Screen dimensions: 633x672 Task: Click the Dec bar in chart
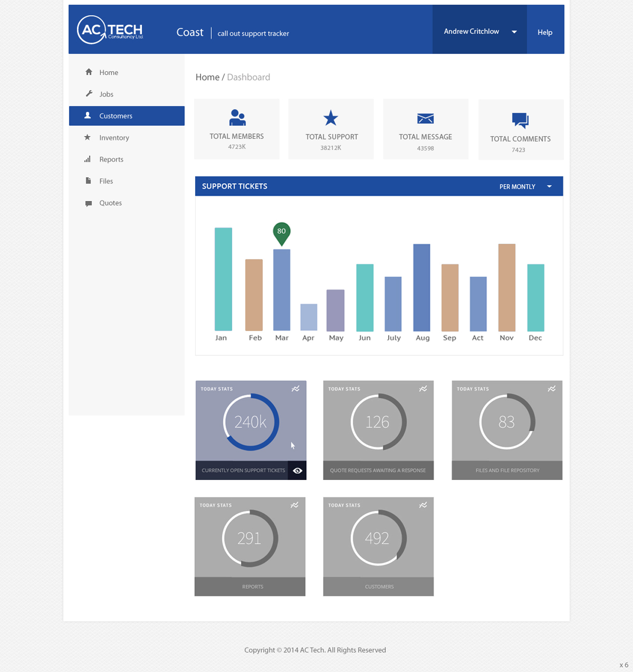pyautogui.click(x=536, y=297)
